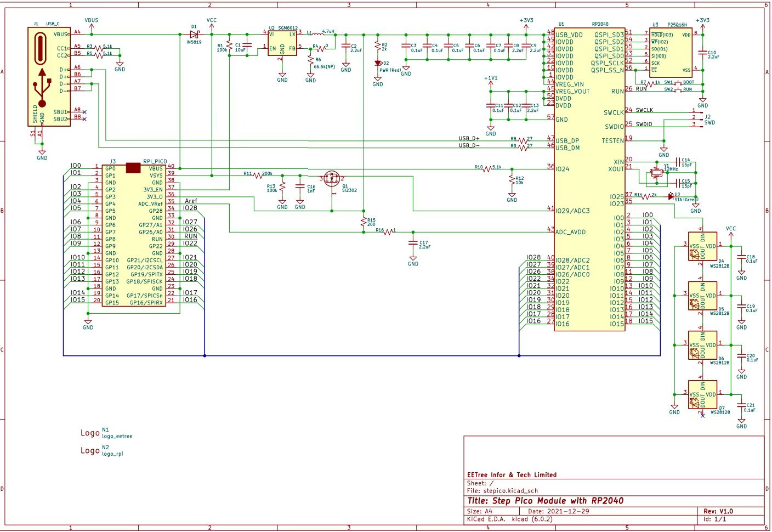Click 'Rev: V1.0' in title block
This screenshot has height=532, width=772.
[718, 511]
